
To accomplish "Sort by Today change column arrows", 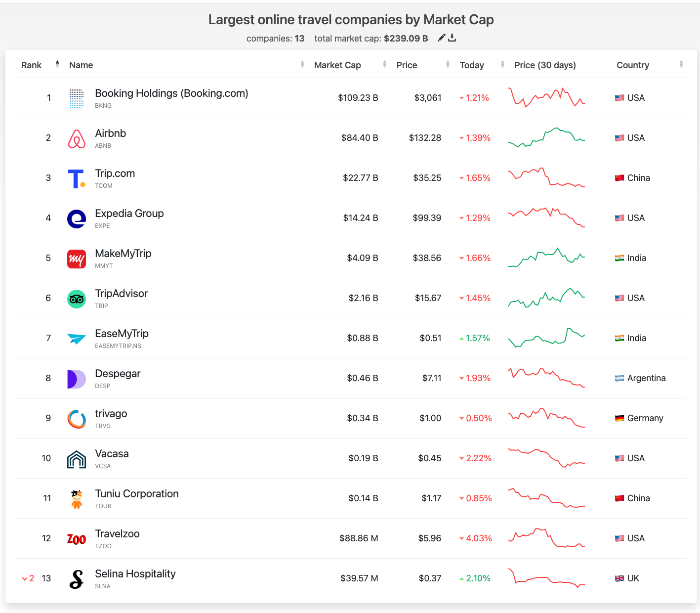I will [x=502, y=64].
